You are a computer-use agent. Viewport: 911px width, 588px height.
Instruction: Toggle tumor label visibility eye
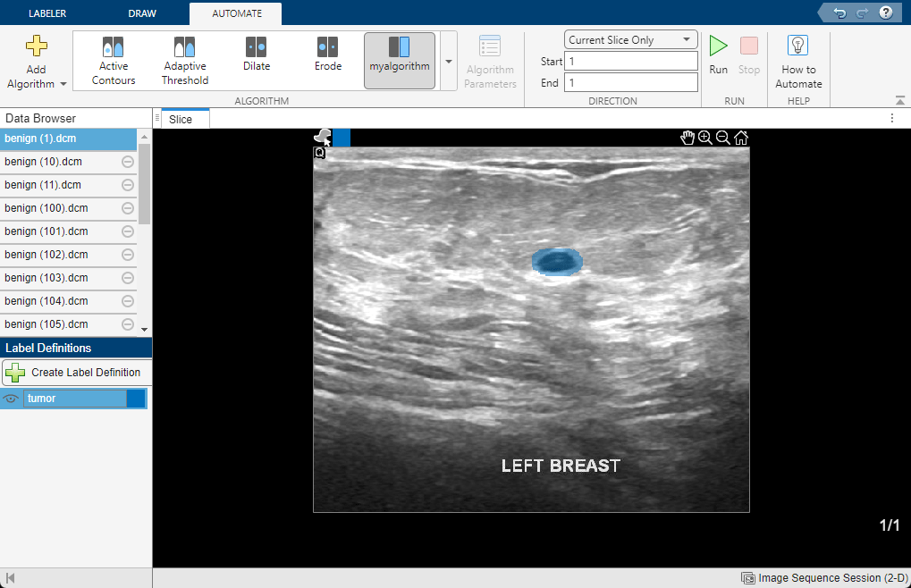tap(12, 399)
